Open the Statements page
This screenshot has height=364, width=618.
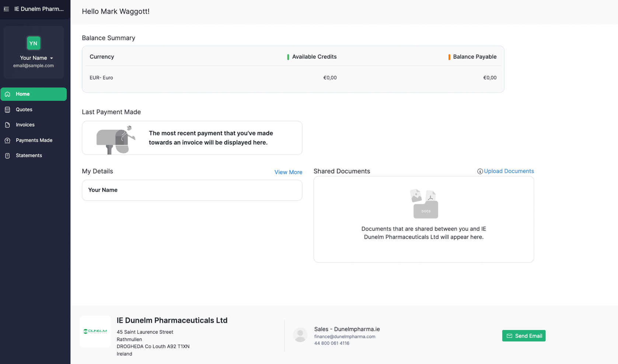coord(29,156)
